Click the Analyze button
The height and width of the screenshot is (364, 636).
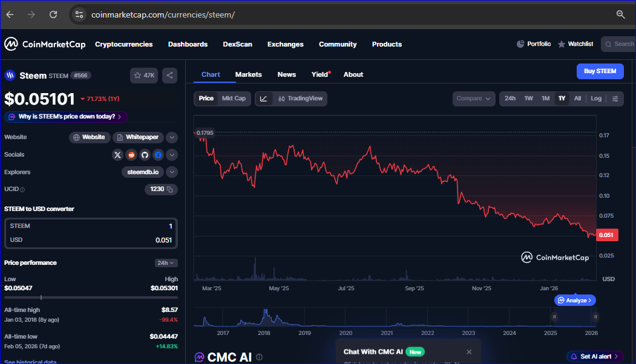tap(575, 301)
